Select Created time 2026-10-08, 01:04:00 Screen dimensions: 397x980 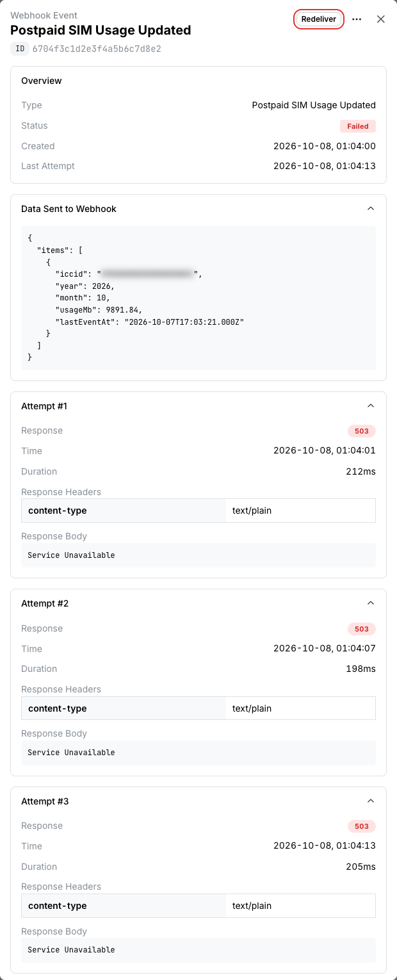[x=325, y=146]
